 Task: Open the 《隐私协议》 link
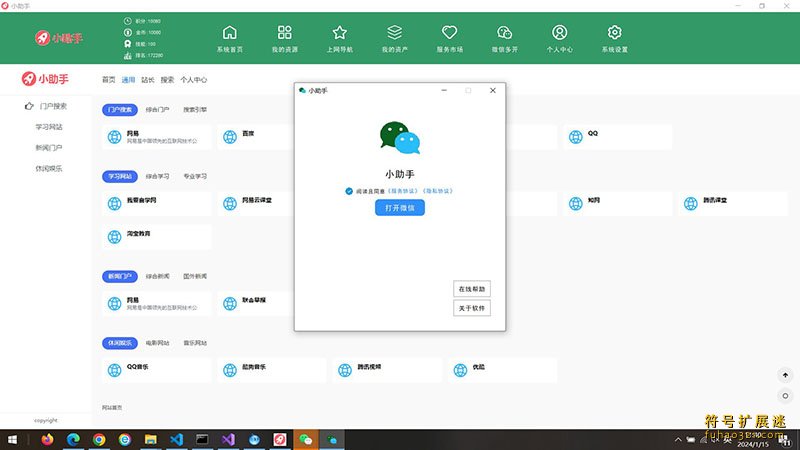(438, 190)
